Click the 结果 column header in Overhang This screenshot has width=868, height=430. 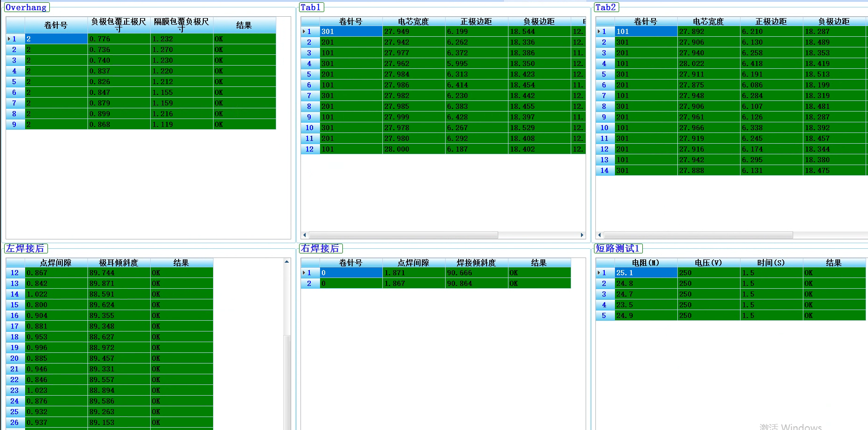[245, 25]
